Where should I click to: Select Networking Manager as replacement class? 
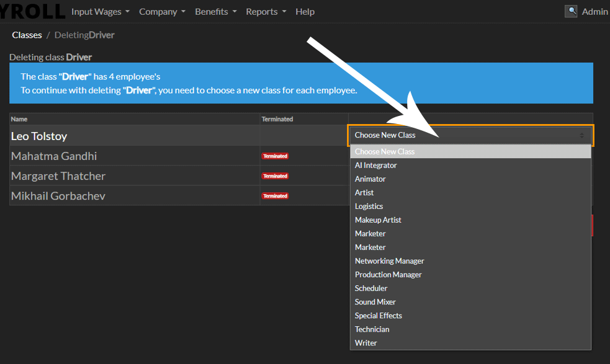(x=389, y=260)
